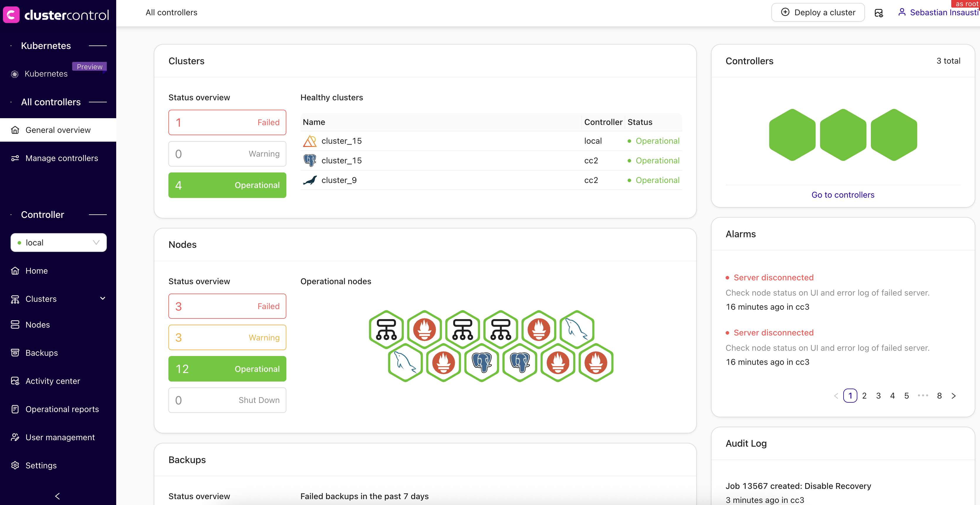The image size is (980, 505).
Task: Go to alarms page 2
Action: tap(864, 396)
